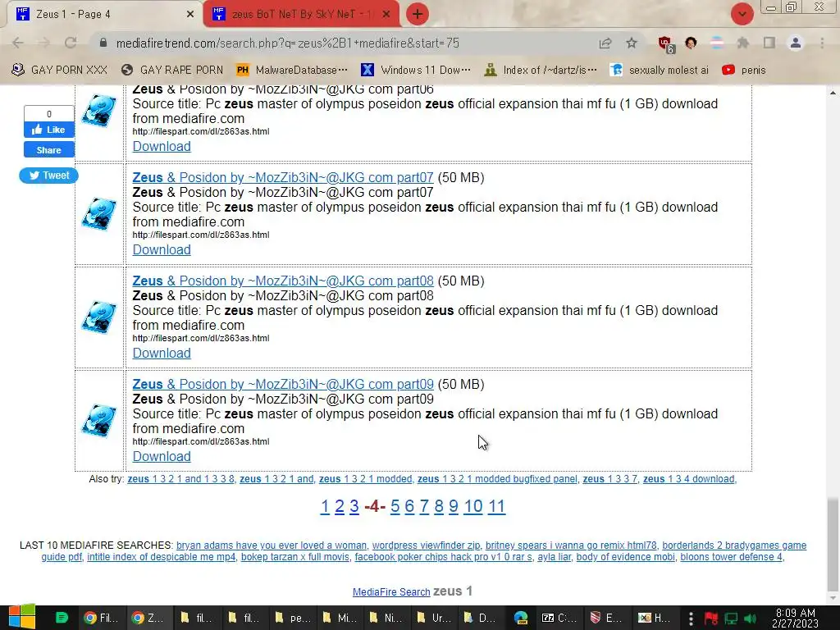Open the Windows 11 Dow... bookmark
Image resolution: width=840 pixels, height=630 pixels.
click(x=416, y=71)
